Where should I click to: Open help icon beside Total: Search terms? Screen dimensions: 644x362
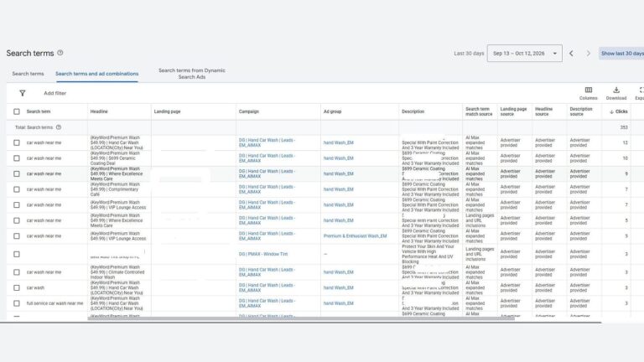[59, 127]
